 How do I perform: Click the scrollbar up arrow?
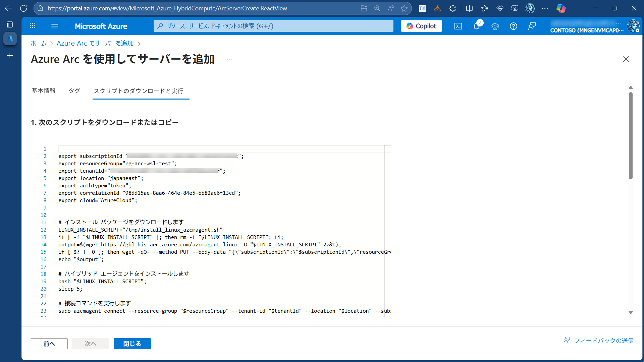click(631, 87)
